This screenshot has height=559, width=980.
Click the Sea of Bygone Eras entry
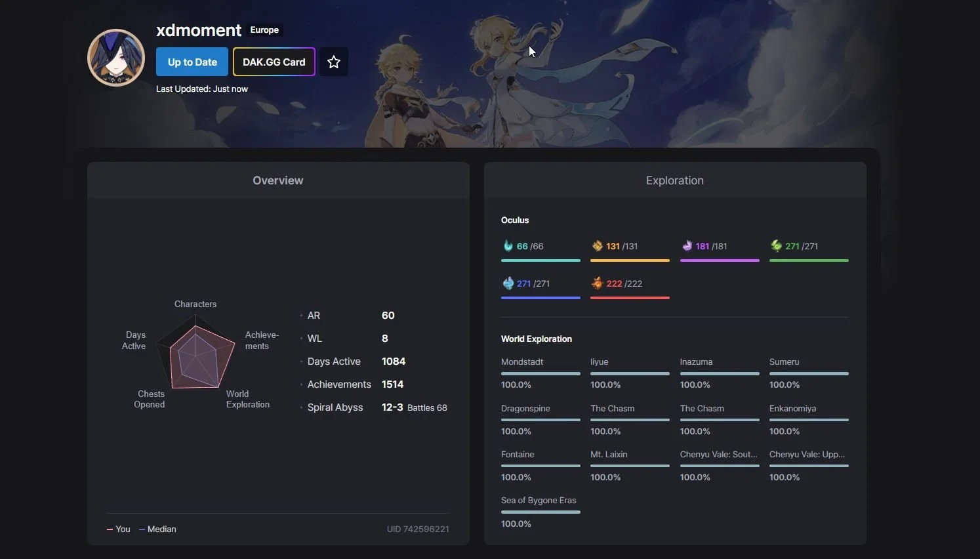(x=541, y=512)
